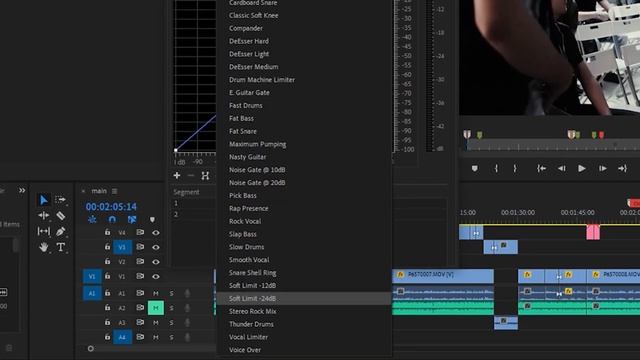640x360 pixels.
Task: Mute track A1
Action: (x=156, y=293)
